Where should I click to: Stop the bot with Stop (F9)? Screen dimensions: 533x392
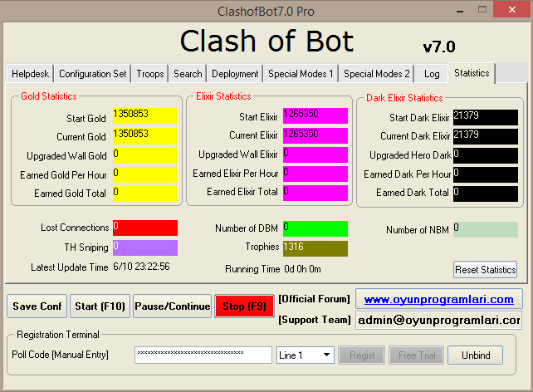point(244,306)
